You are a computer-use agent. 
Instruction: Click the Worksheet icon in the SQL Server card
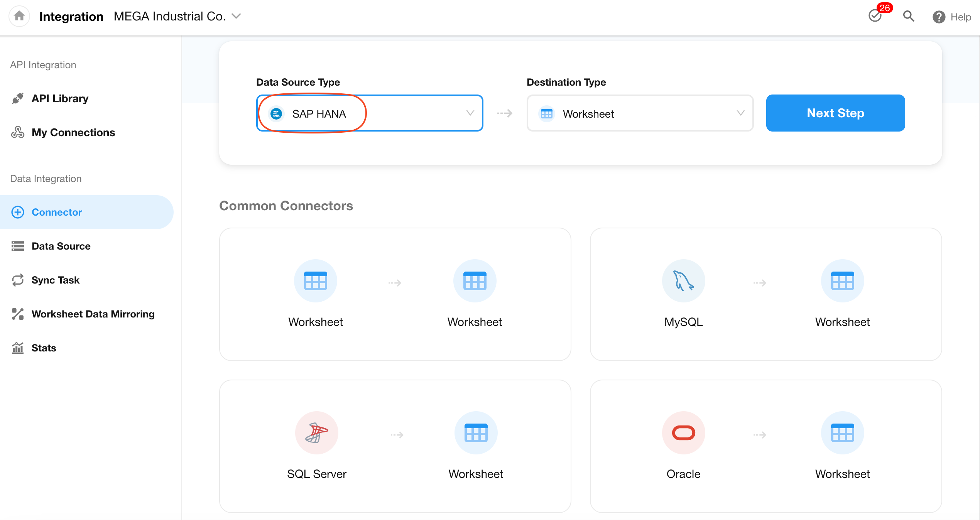[476, 433]
